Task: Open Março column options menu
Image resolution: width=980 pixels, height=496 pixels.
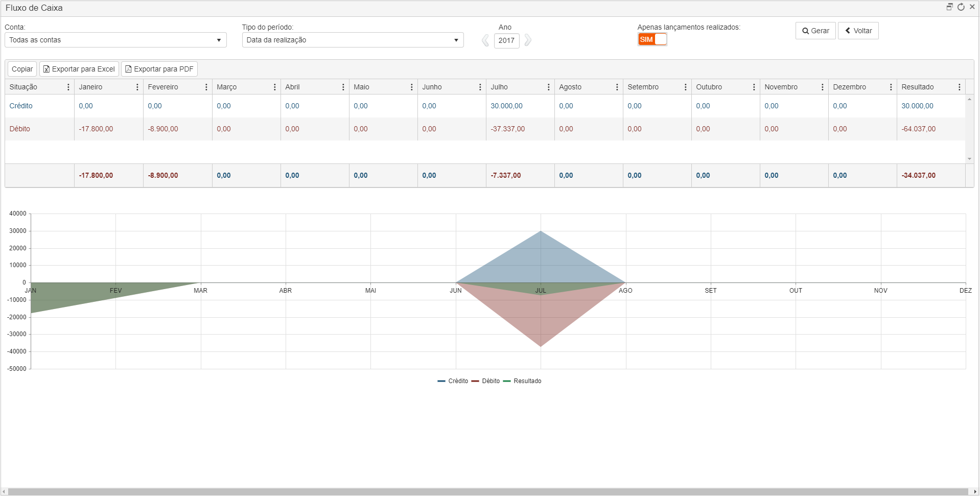Action: 275,87
